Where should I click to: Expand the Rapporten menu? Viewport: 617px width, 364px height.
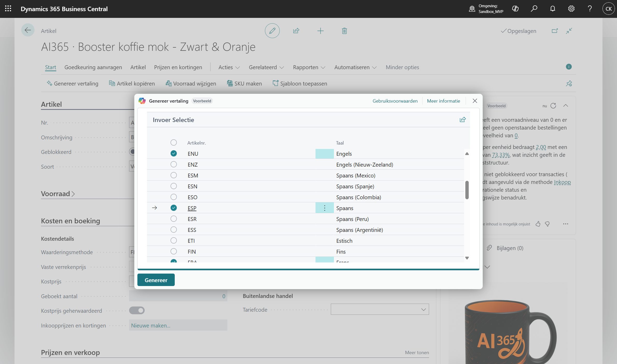coord(309,67)
